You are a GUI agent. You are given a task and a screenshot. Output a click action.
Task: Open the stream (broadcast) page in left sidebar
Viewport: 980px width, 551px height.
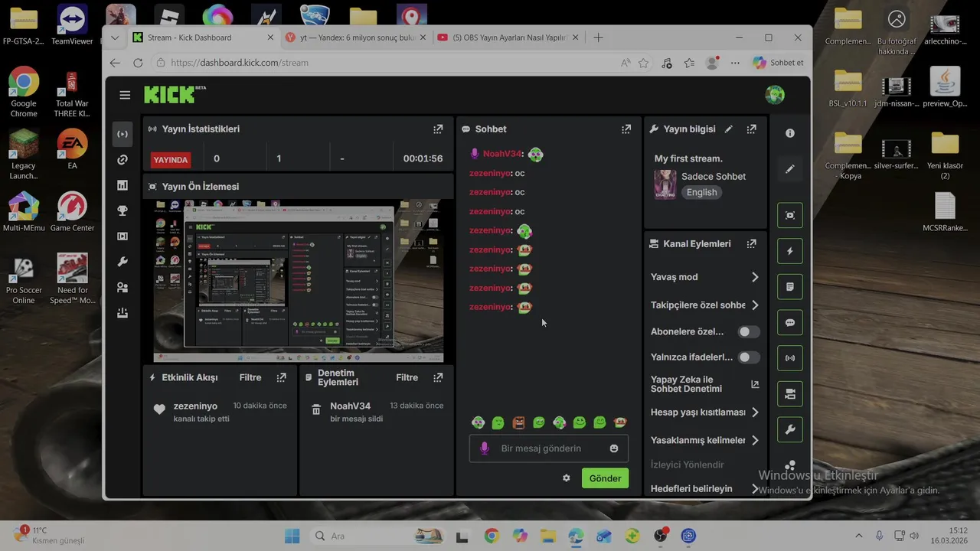(x=122, y=134)
